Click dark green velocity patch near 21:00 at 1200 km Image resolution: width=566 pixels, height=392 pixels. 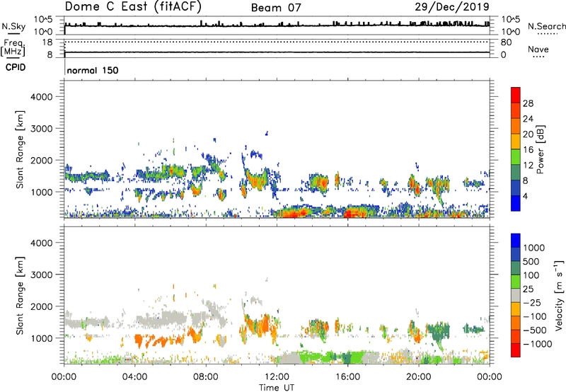(x=439, y=330)
